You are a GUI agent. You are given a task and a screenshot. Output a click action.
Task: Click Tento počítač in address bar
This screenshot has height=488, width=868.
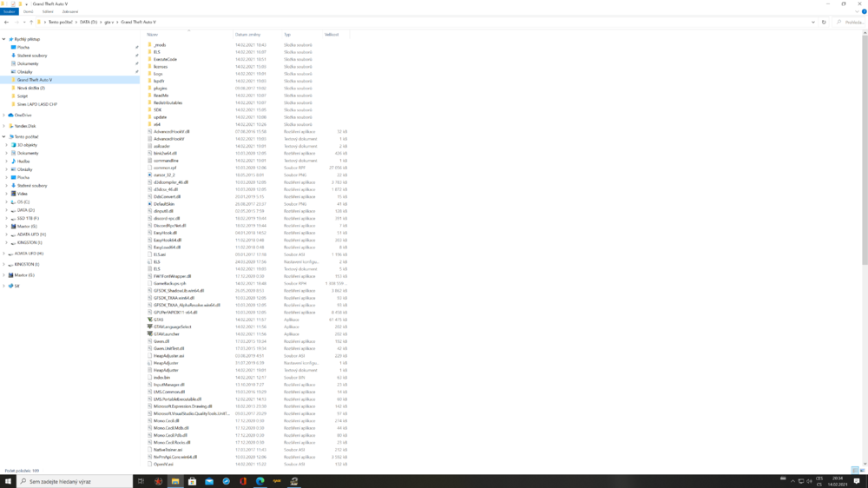(x=61, y=23)
